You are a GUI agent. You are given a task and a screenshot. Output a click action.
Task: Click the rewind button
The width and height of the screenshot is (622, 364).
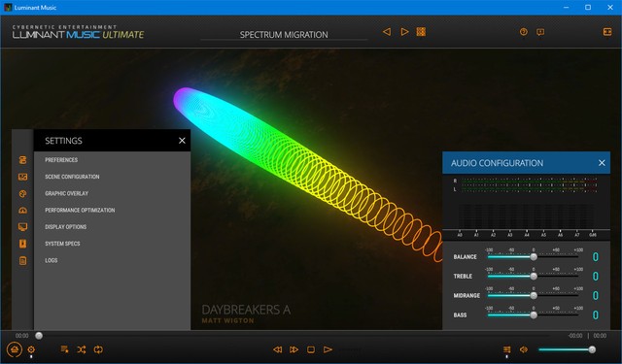tap(278, 349)
